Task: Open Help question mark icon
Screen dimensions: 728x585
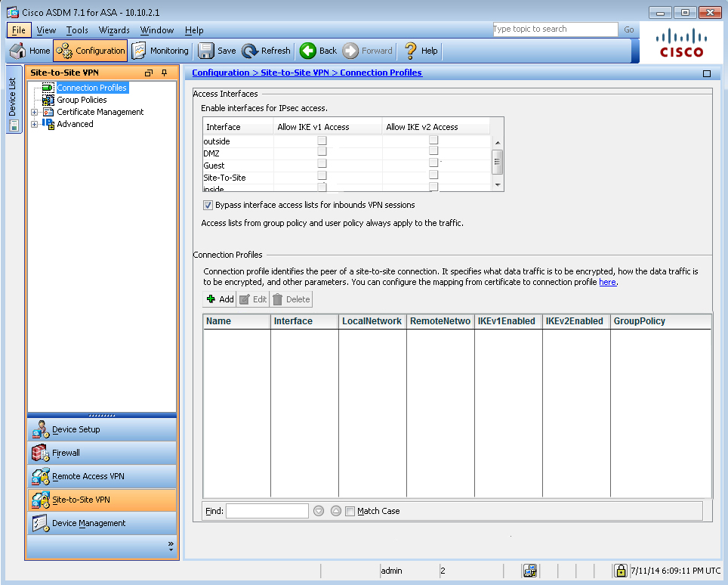Action: click(x=410, y=51)
